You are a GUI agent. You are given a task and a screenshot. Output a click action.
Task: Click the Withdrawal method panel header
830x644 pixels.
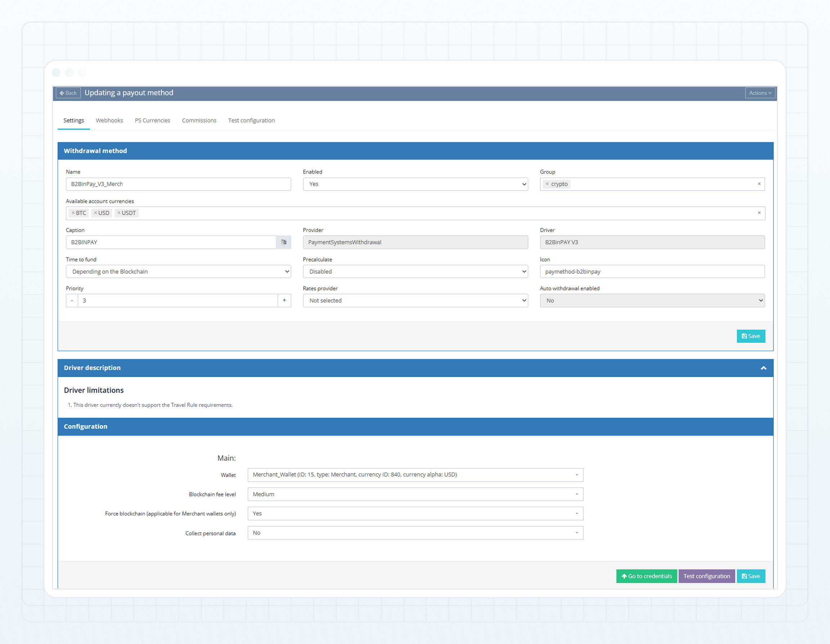[415, 151]
